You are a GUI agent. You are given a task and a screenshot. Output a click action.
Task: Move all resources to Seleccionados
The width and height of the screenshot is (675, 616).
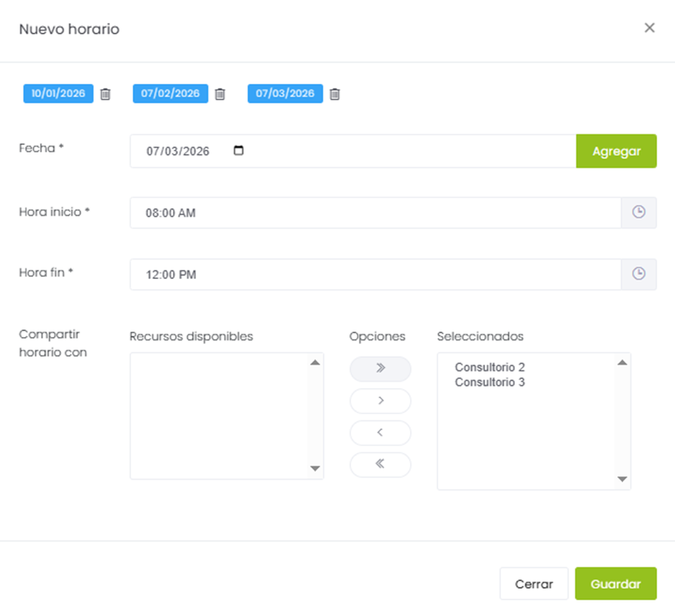pos(380,368)
